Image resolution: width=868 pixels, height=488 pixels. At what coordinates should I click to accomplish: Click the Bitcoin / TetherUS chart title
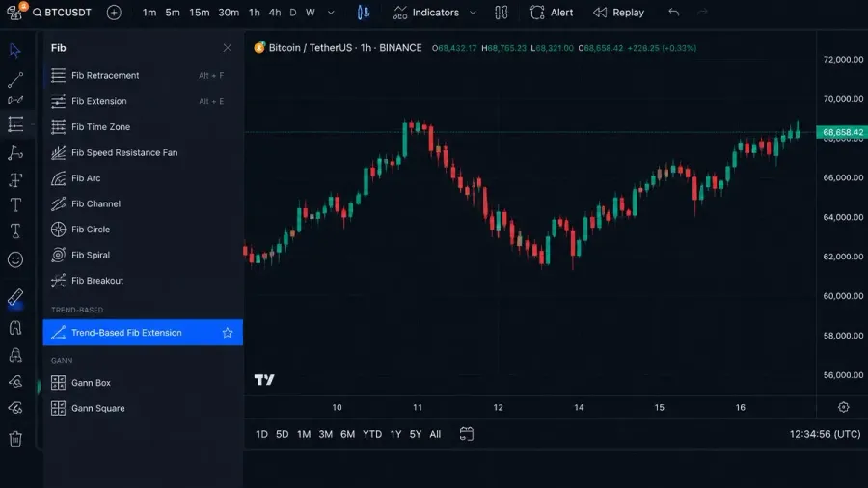[345, 48]
